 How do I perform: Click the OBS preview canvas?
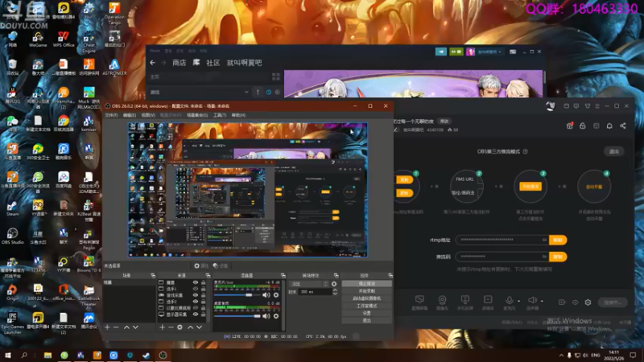(248, 190)
